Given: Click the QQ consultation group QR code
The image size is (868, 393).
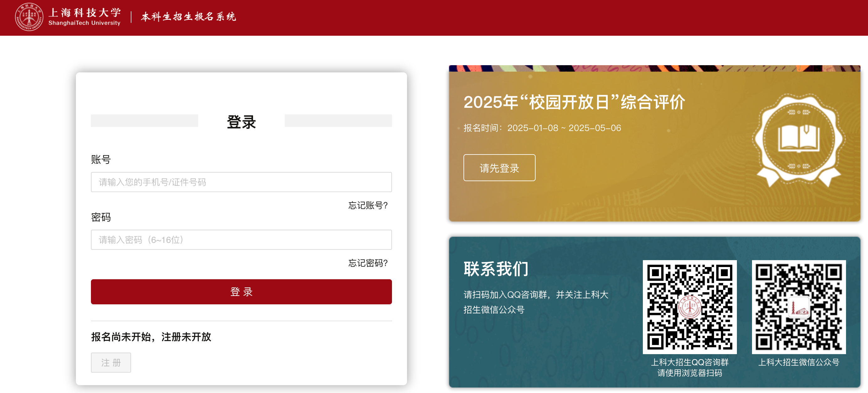Looking at the screenshot, I should [690, 307].
